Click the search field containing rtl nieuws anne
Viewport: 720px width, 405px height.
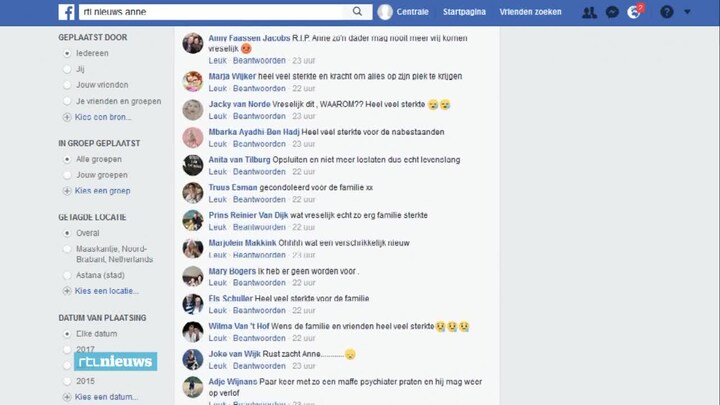click(x=211, y=12)
